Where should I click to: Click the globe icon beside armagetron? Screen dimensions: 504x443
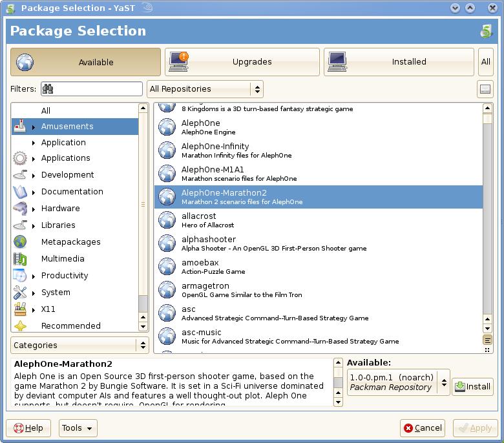[167, 289]
